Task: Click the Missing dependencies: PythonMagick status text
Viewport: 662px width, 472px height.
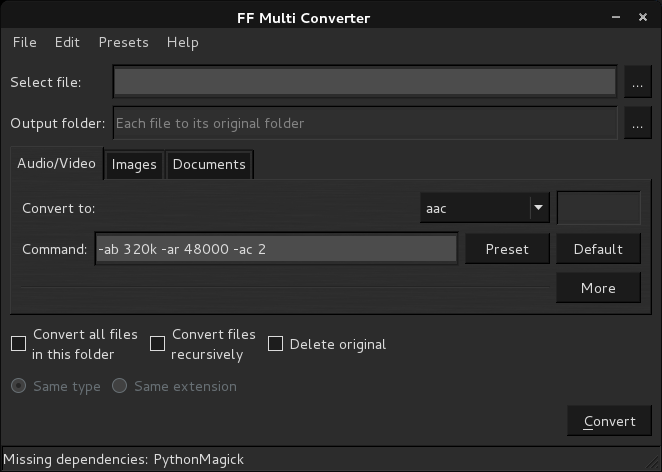Action: click(x=123, y=459)
